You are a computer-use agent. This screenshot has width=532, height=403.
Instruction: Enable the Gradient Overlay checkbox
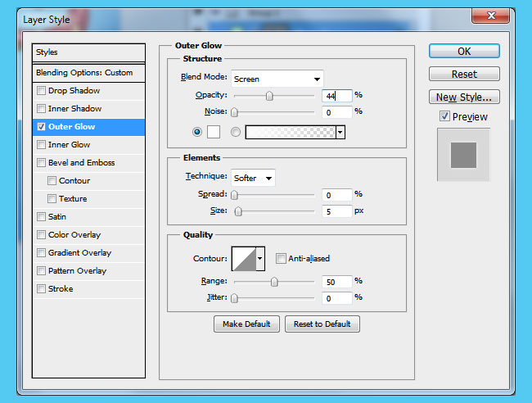coord(41,252)
